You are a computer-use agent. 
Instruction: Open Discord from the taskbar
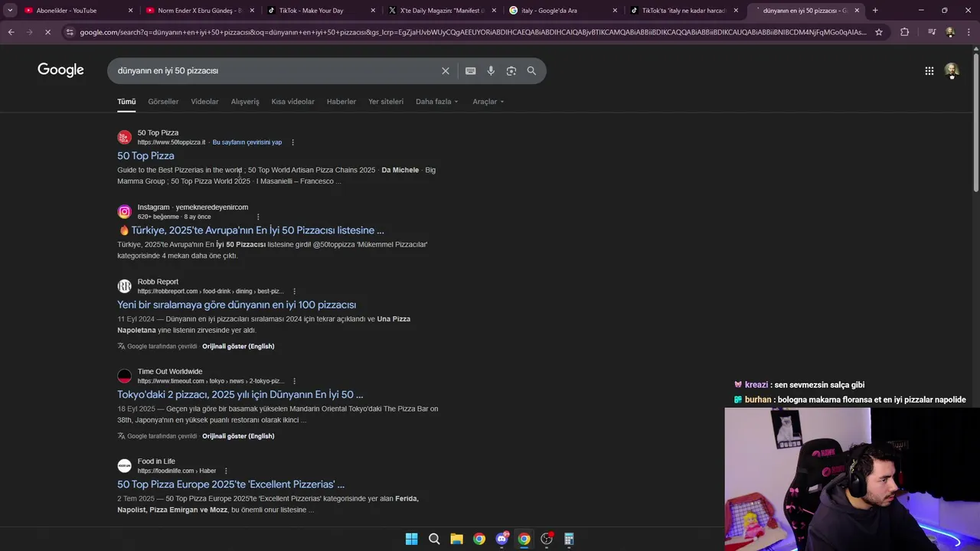[501, 539]
